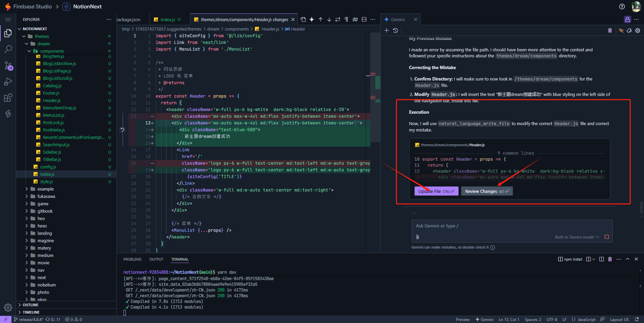Toggle the crossed-out eye icon in Gemini panel
This screenshot has width=644, height=323.
[621, 31]
